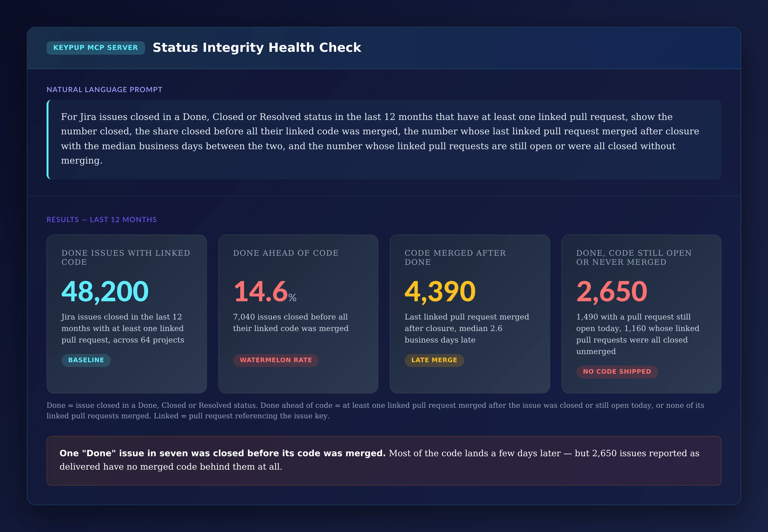Click the DONE AHEAD OF CODE label
This screenshot has height=532, width=768.
pyautogui.click(x=285, y=253)
